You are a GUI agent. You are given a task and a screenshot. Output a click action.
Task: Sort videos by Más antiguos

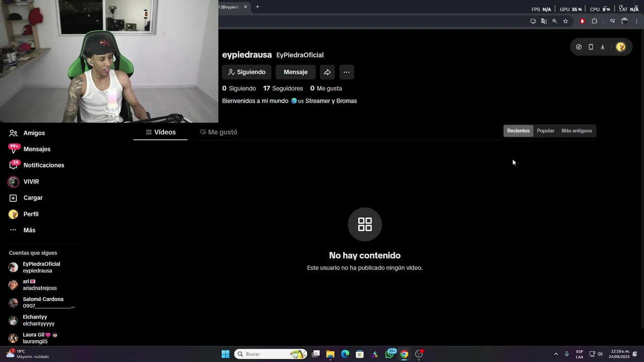577,131
